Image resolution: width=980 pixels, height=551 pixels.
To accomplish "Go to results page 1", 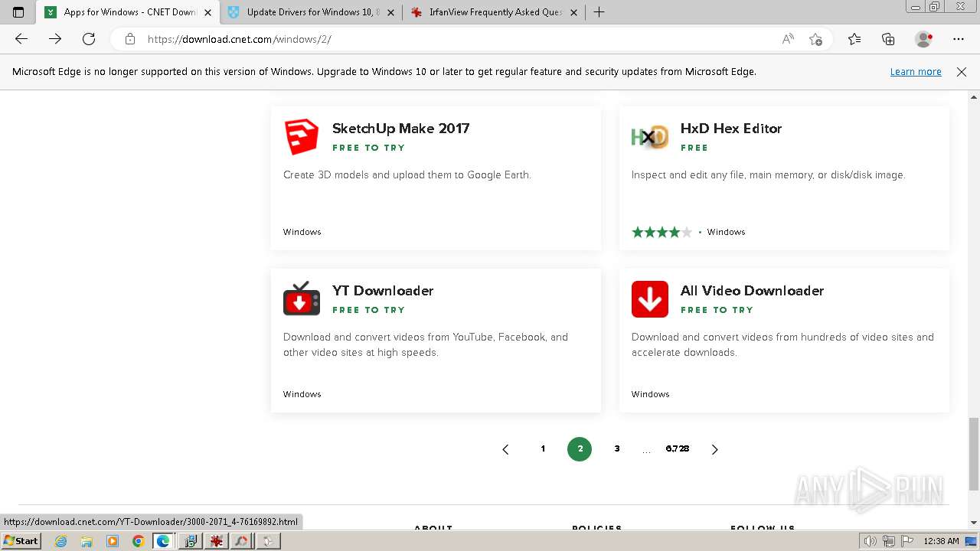I will pyautogui.click(x=543, y=449).
